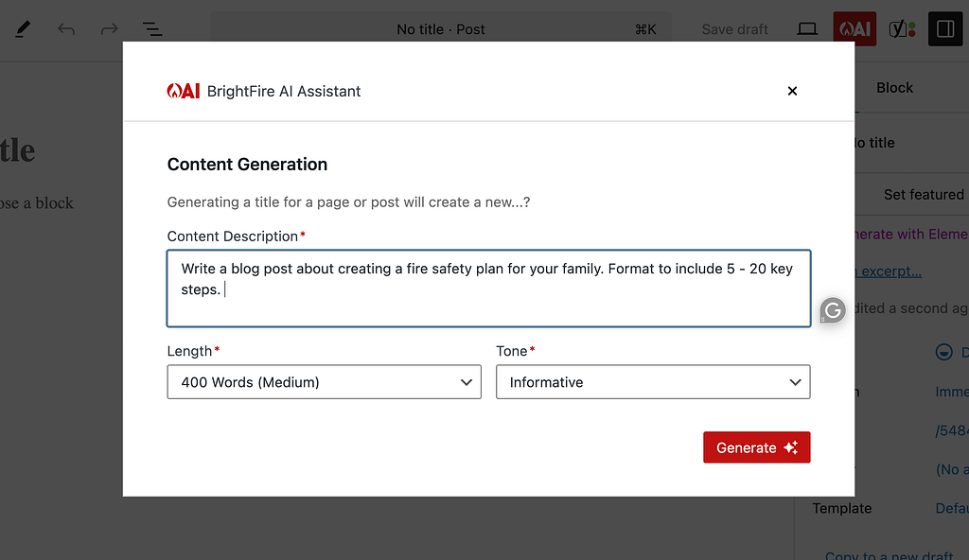The image size is (969, 560).
Task: Click the Undo arrow
Action: click(66, 29)
